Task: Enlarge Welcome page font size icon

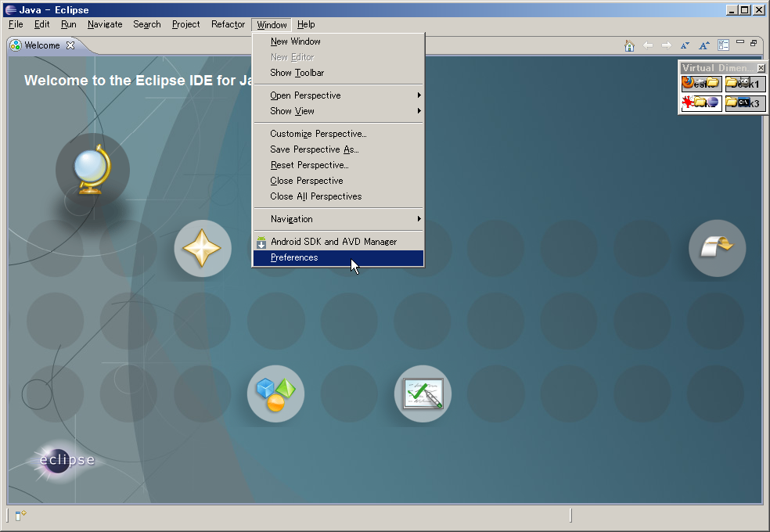Action: coord(704,45)
